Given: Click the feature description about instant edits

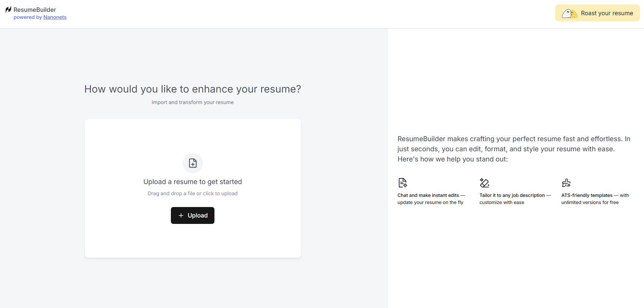Looking at the screenshot, I should point(431,199).
